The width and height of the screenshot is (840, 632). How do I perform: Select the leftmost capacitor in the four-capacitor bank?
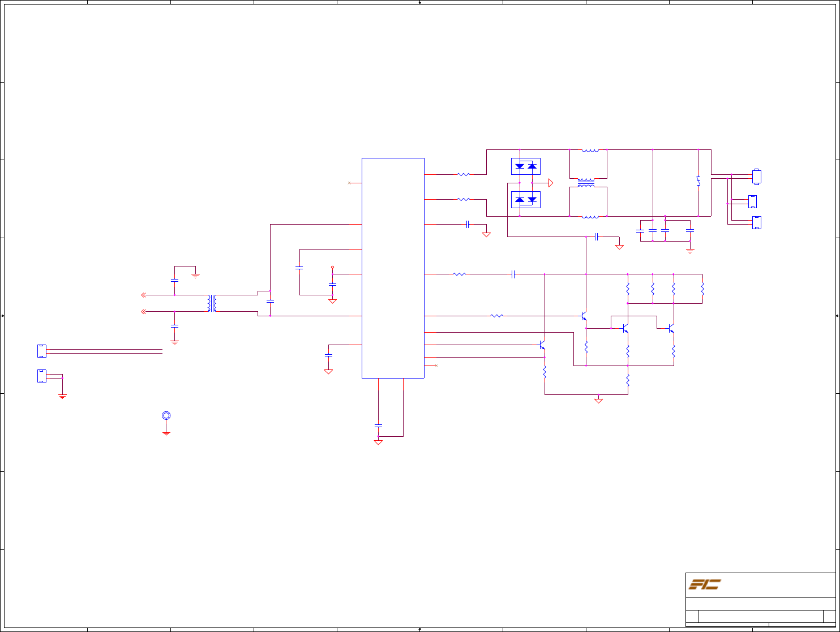pos(640,231)
